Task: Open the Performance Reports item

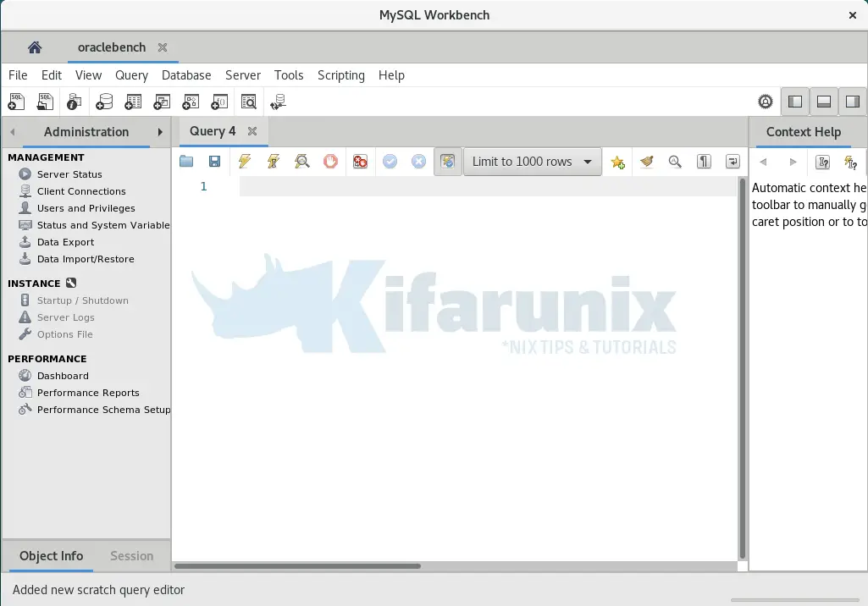Action: coord(88,393)
